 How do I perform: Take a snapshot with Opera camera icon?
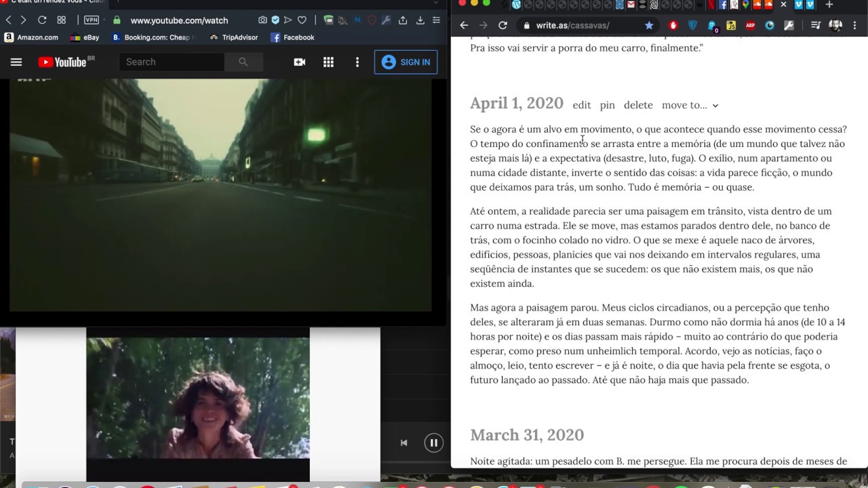coord(262,20)
